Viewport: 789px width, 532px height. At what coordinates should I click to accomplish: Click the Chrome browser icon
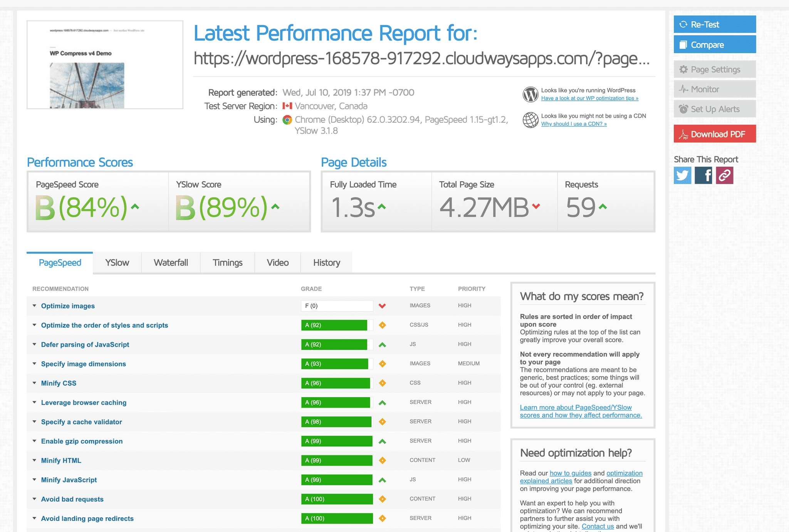287,120
